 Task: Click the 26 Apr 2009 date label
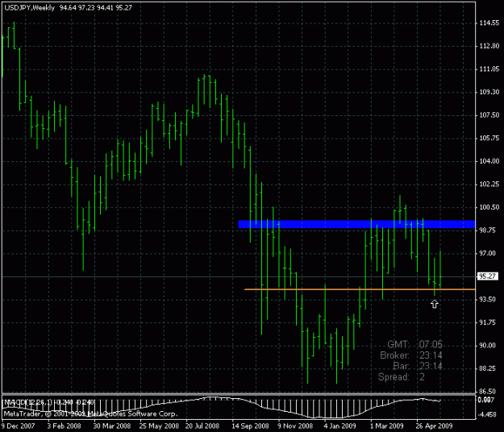pyautogui.click(x=435, y=426)
